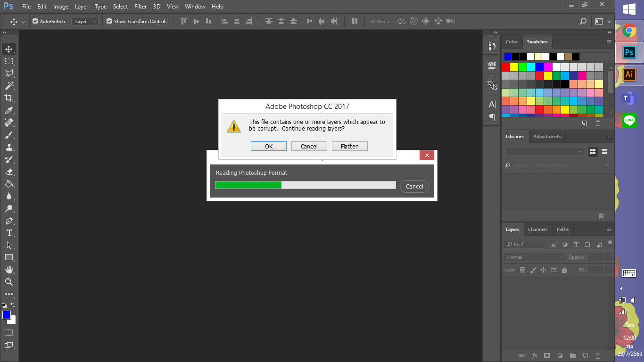Select the Hand tool
Image resolution: width=644 pixels, height=362 pixels.
9,270
